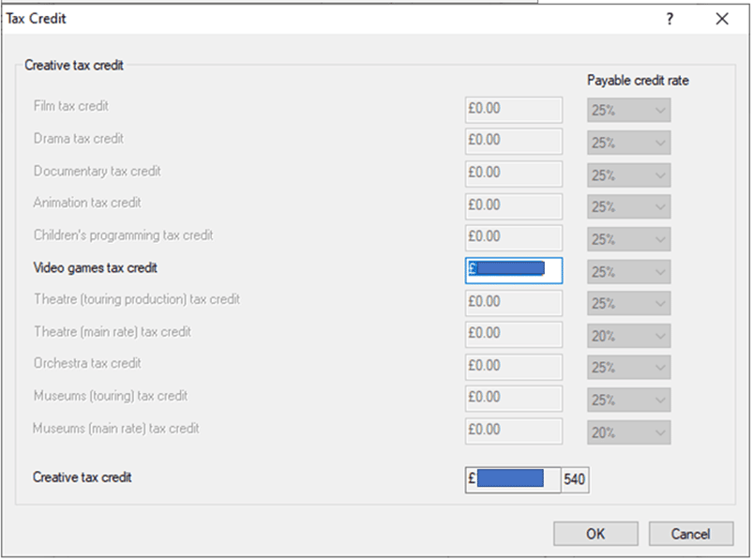The image size is (753, 560).
Task: Focus the Animation tax credit amount field
Action: (514, 206)
